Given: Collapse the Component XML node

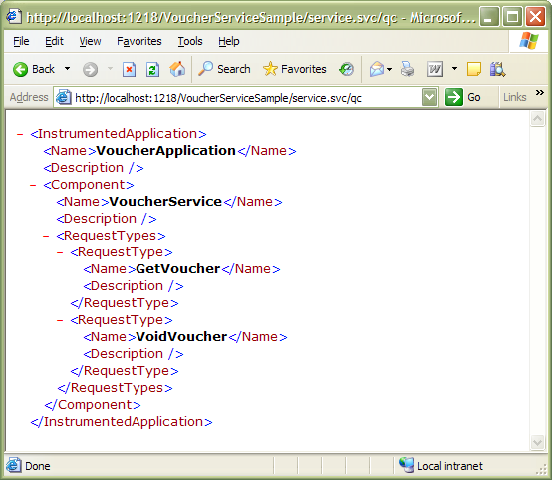Looking at the screenshot, I should click(33, 185).
